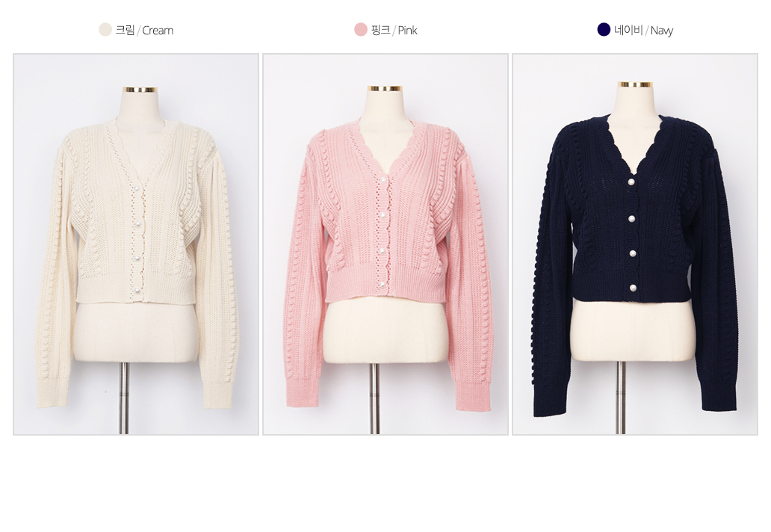The height and width of the screenshot is (532, 771).
Task: Open the pink cardigan product image
Action: coord(385,244)
